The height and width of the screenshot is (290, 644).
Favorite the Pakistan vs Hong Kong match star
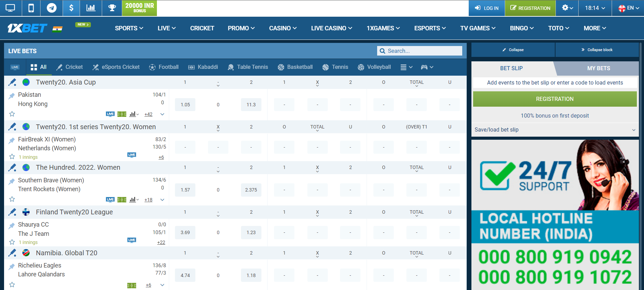[x=12, y=114]
